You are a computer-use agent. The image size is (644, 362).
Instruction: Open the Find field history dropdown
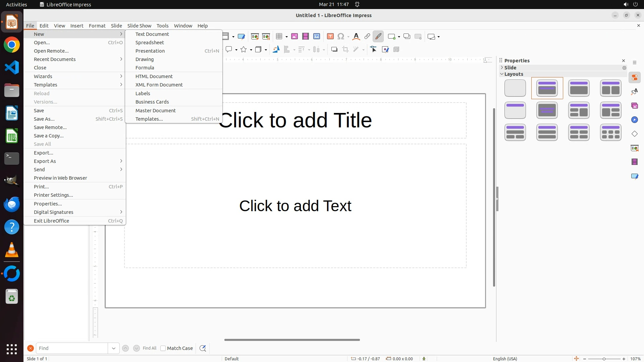point(114,348)
